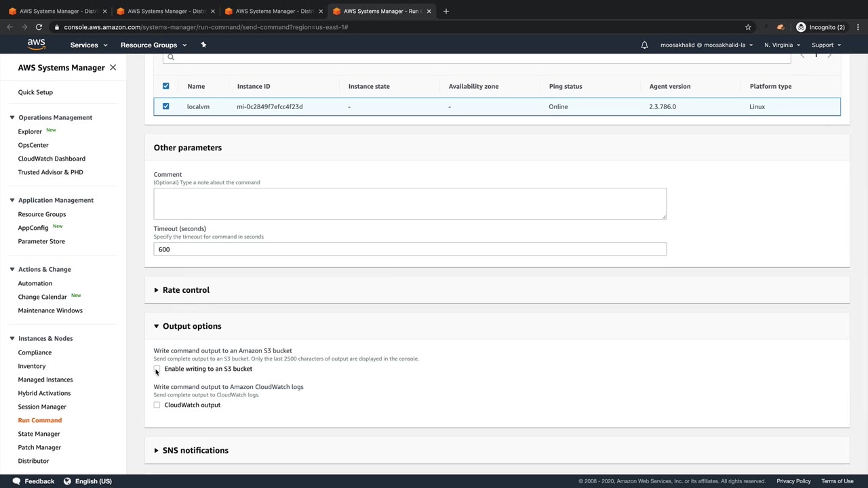This screenshot has width=868, height=488.
Task: Open the Services dropdown menu
Action: coord(89,45)
